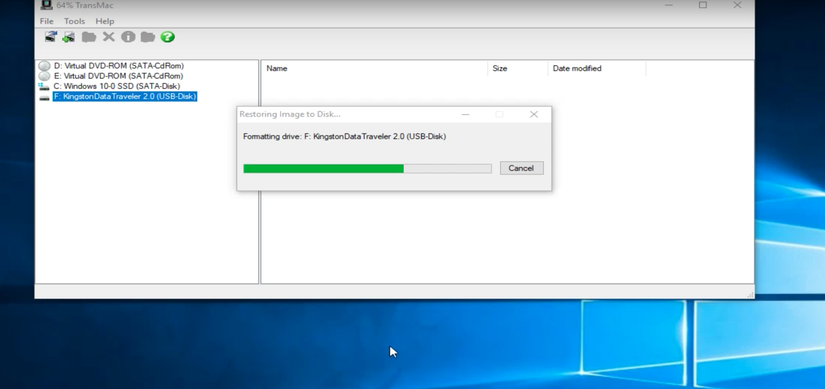Click the gray info toolbar icon
Viewport: 825px width, 389px height.
click(128, 37)
